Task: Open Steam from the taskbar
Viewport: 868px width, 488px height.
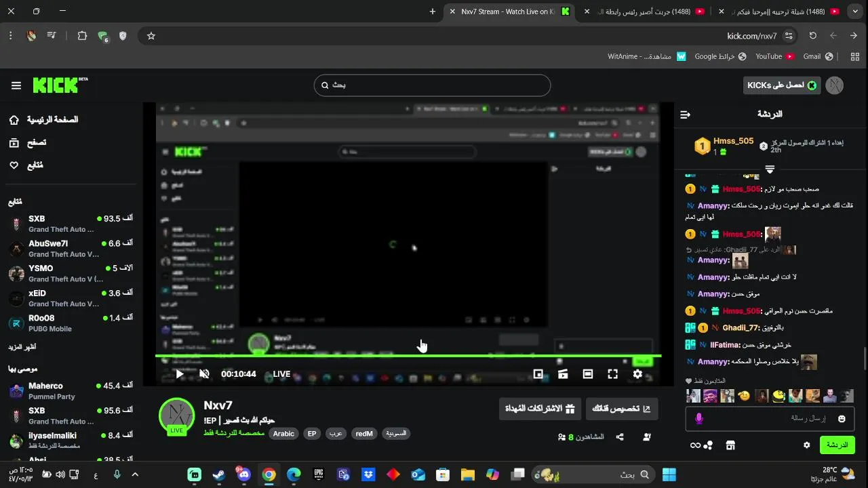Action: tap(219, 474)
